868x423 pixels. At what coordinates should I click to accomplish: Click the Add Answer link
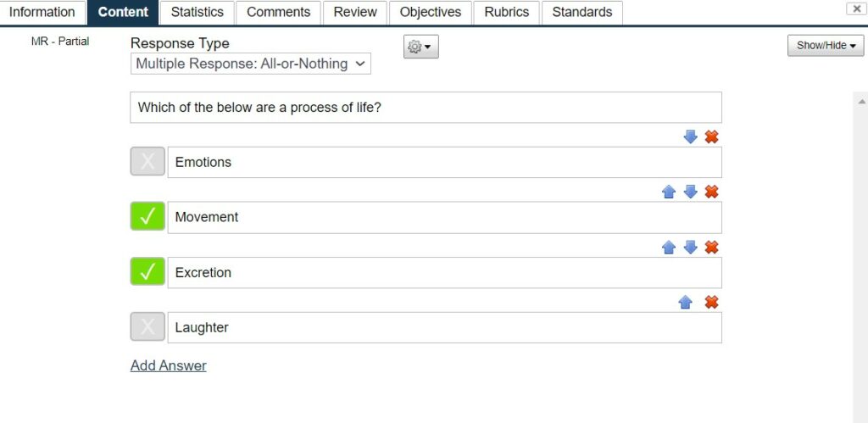pyautogui.click(x=169, y=365)
